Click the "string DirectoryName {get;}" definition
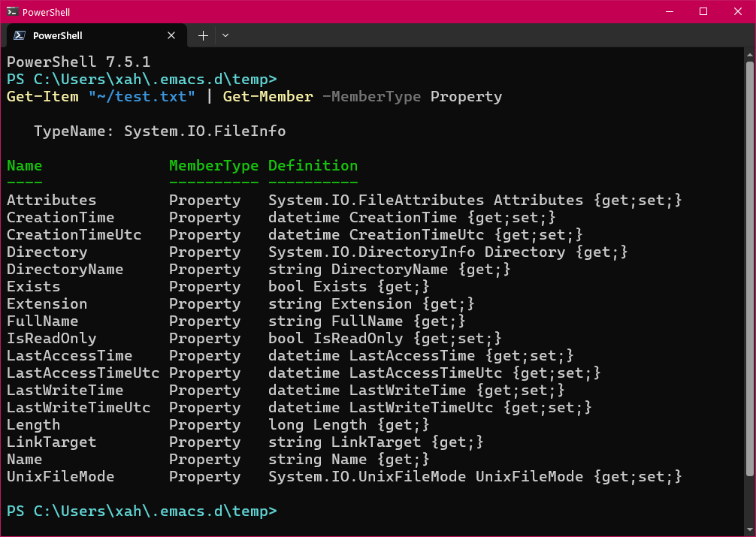Image resolution: width=756 pixels, height=537 pixels. [x=389, y=270]
